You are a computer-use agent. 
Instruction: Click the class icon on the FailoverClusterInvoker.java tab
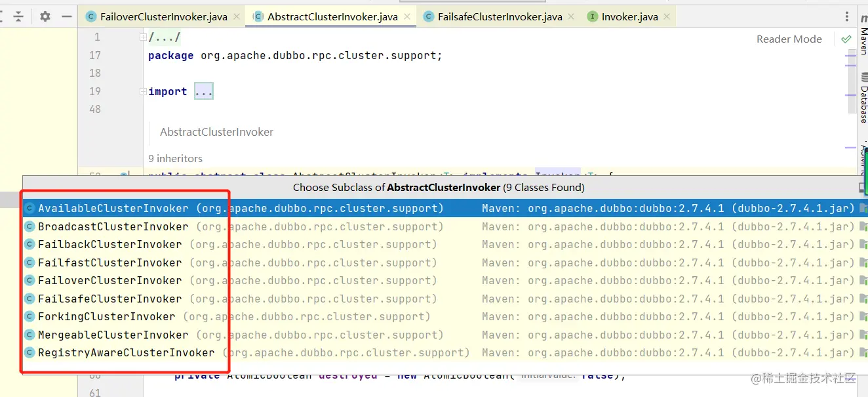click(91, 17)
